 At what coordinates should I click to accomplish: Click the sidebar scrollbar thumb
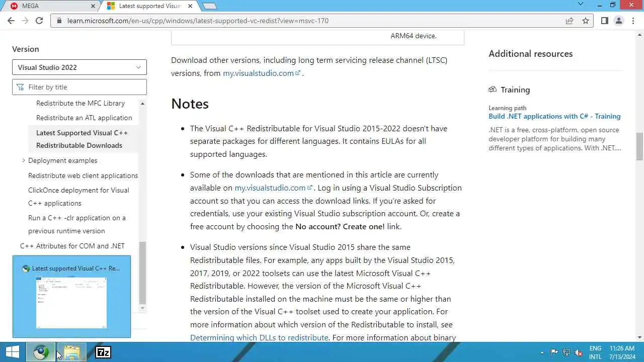[142, 273]
